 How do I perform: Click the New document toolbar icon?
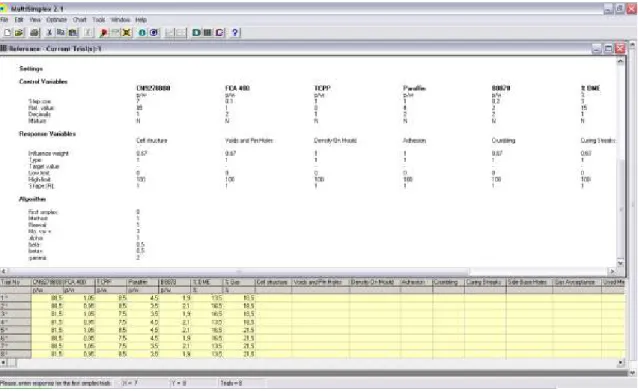click(7, 33)
